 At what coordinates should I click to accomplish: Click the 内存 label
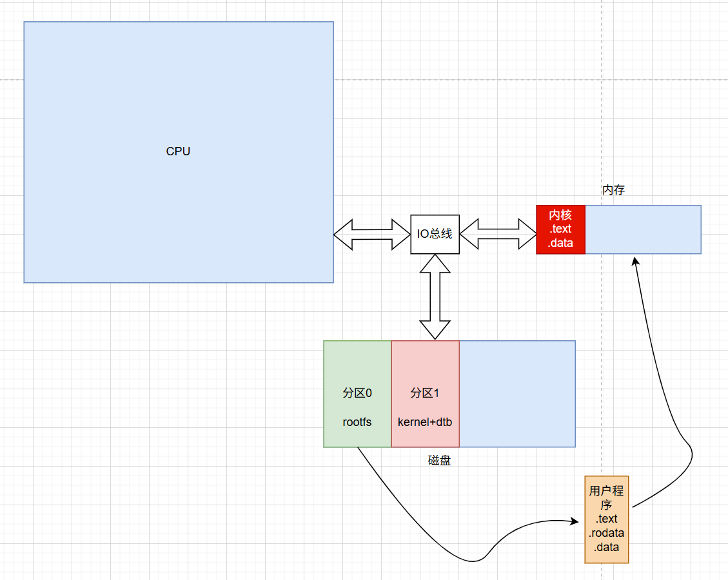[x=613, y=189]
